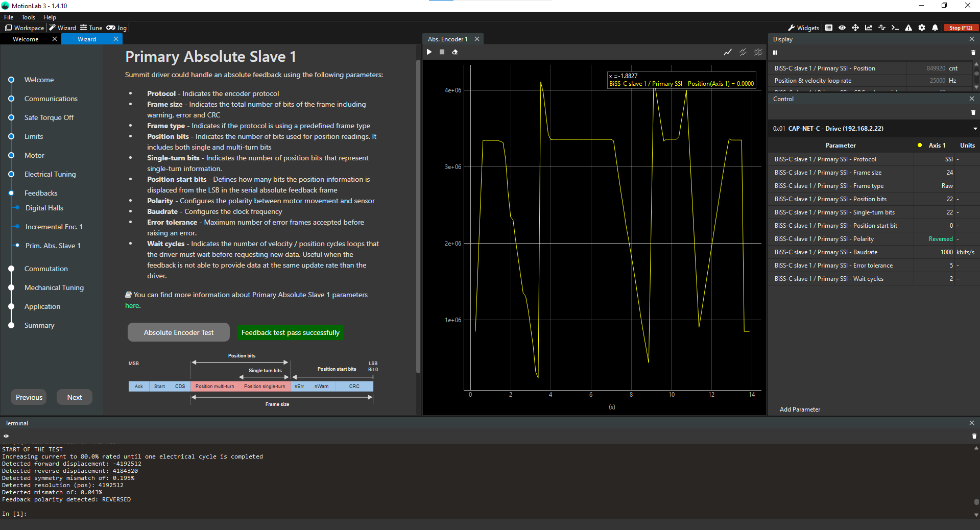This screenshot has width=980, height=530.
Task: Pause the Display panel updates
Action: (x=775, y=53)
